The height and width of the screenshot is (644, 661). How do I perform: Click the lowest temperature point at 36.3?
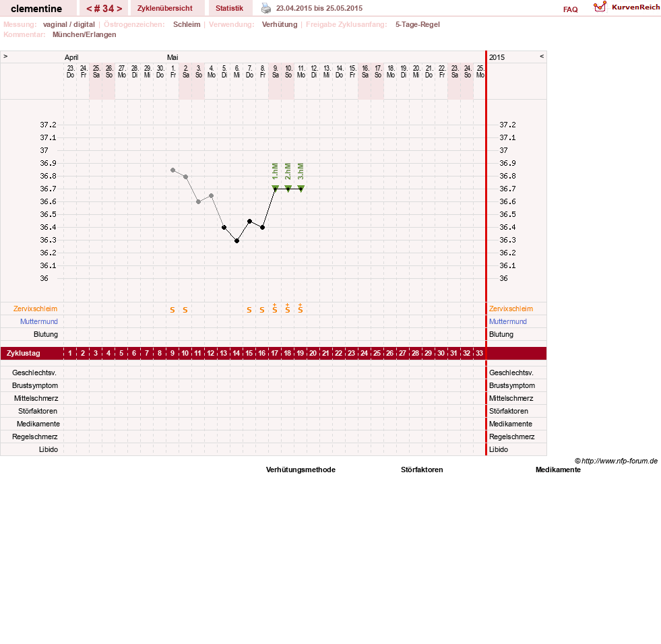(x=237, y=240)
